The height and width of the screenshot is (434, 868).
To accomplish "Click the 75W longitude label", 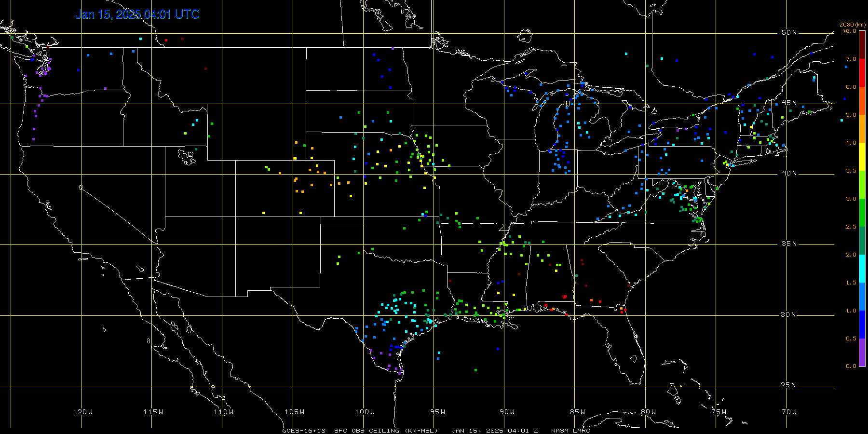I will 719,412.
